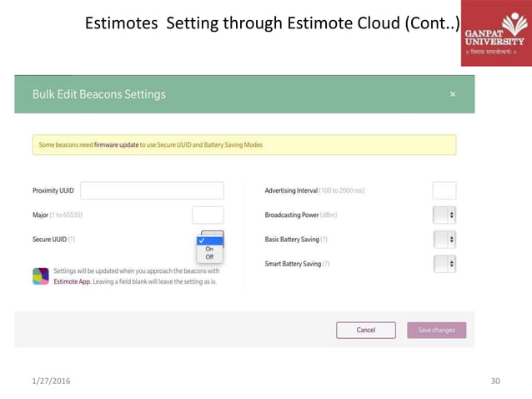Select Off in Secure UUID dropdown
Screen dimensions: 532x399
(x=209, y=257)
